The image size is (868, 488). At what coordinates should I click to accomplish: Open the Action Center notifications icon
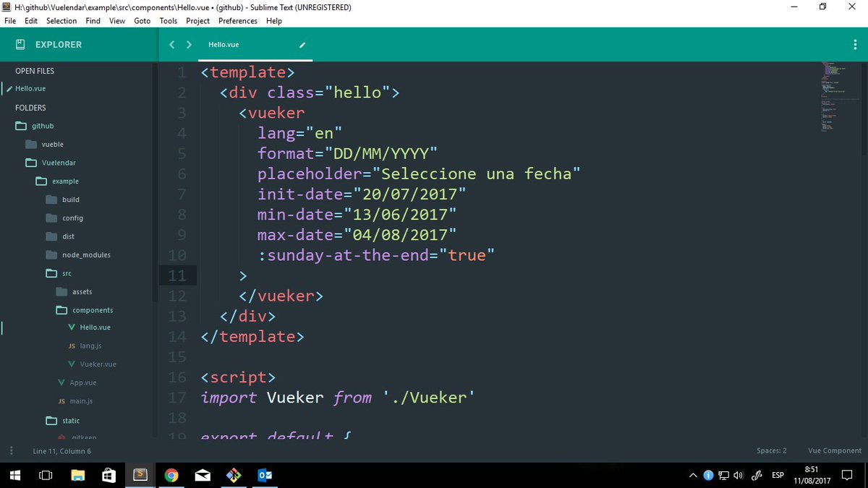pos(848,475)
